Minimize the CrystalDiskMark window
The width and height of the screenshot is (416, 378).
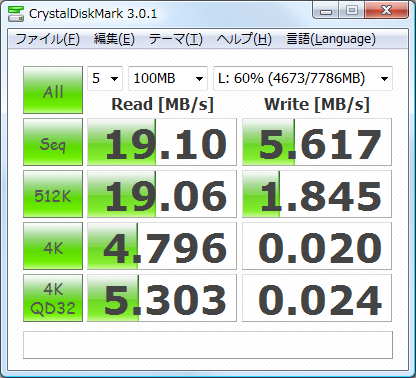click(x=326, y=11)
